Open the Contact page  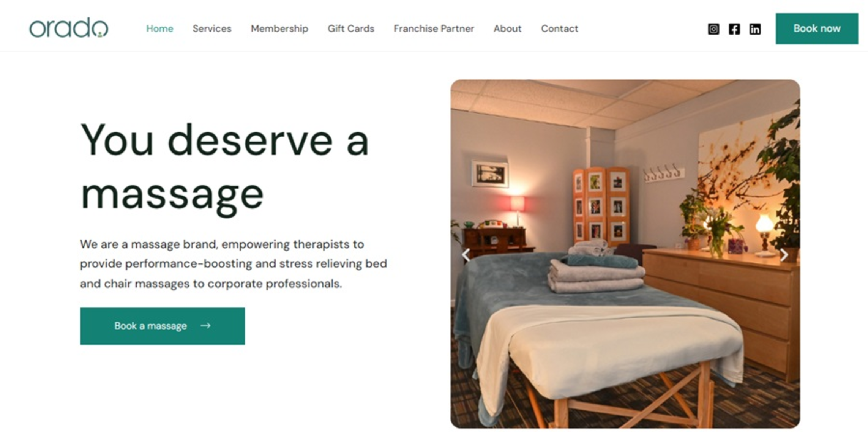click(559, 28)
